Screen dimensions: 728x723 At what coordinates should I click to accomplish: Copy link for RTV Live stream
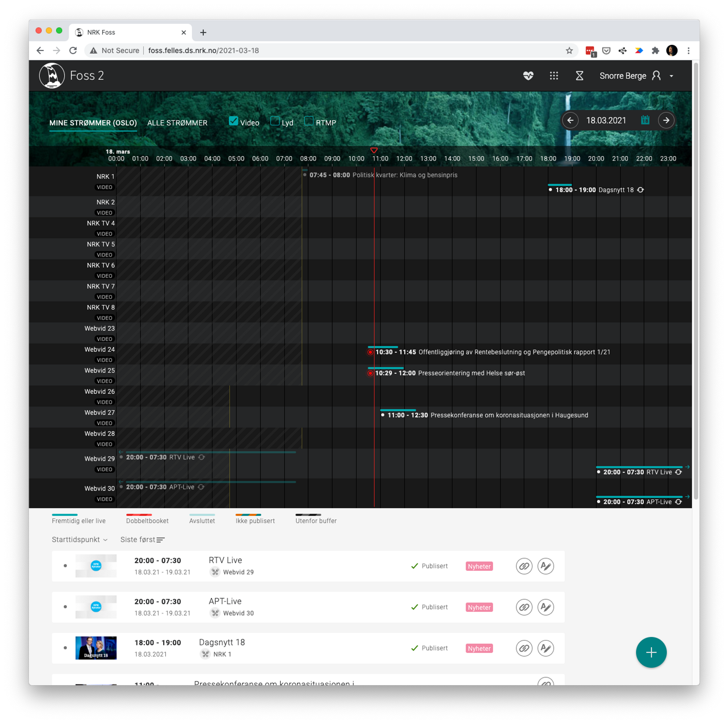click(524, 566)
